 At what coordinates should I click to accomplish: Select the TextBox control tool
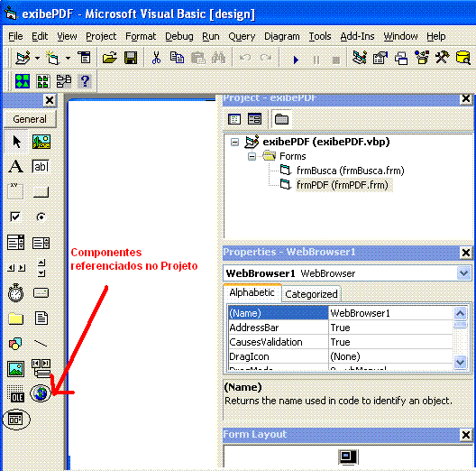[41, 167]
